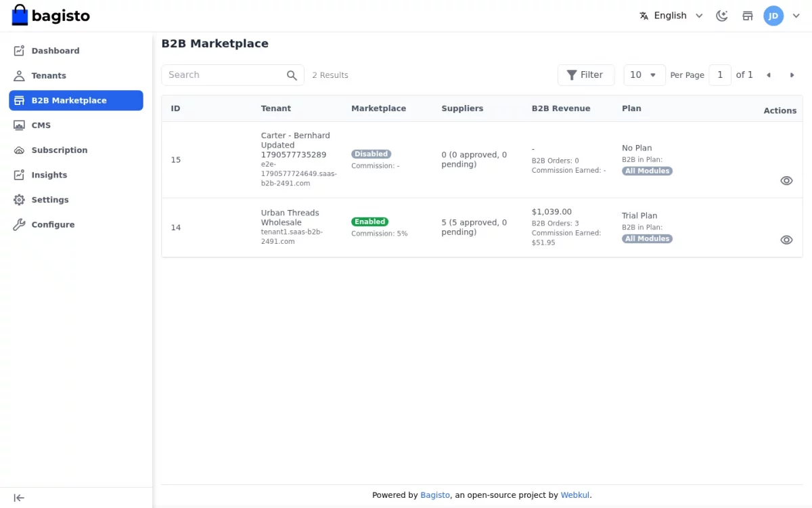Click the Commission Earned: $51.95 text
The image size is (812, 508).
pyautogui.click(x=566, y=238)
